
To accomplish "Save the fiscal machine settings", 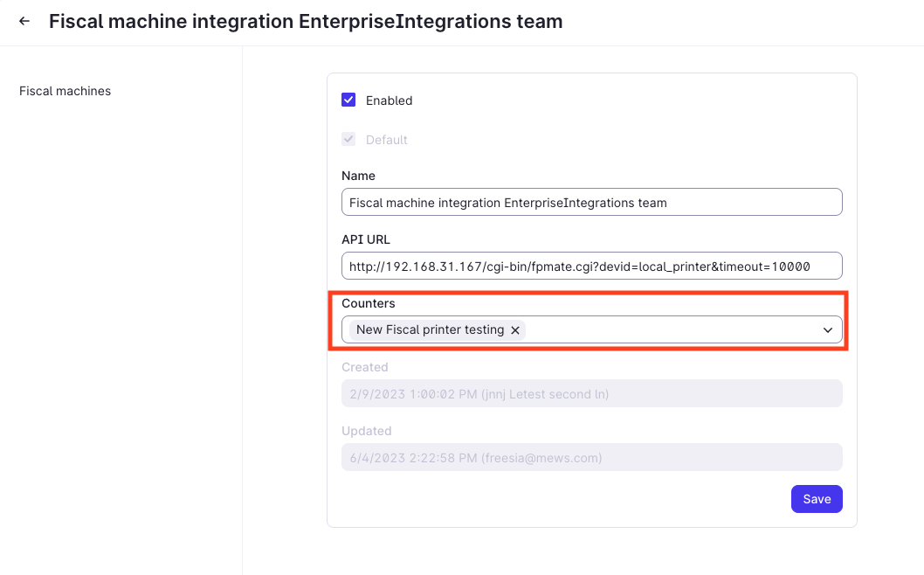I will [817, 499].
